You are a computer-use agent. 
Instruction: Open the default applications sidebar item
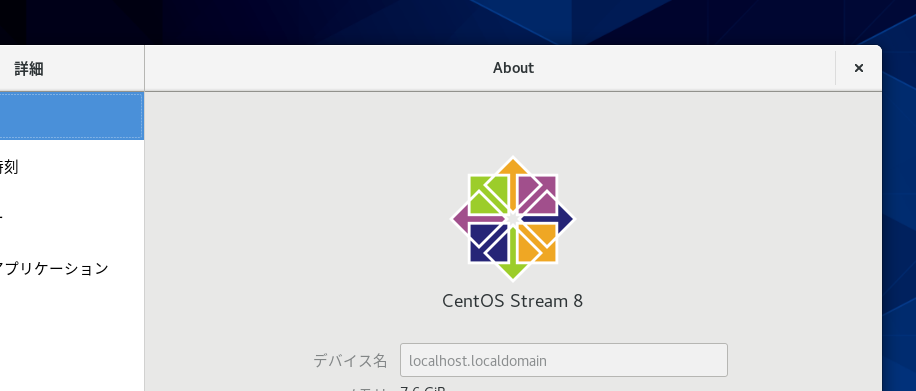click(x=72, y=268)
